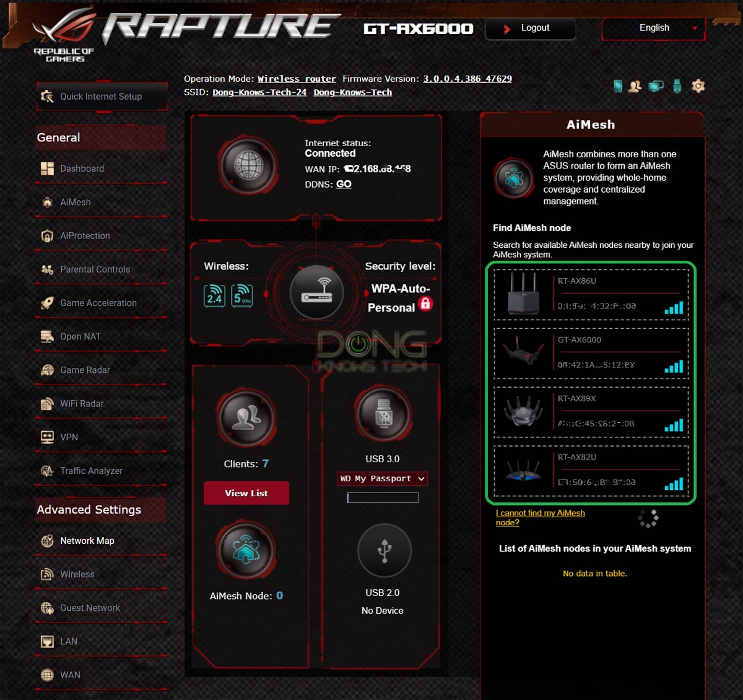Collapse the Advanced Settings section header
Screen dimensions: 743x700
click(88, 509)
